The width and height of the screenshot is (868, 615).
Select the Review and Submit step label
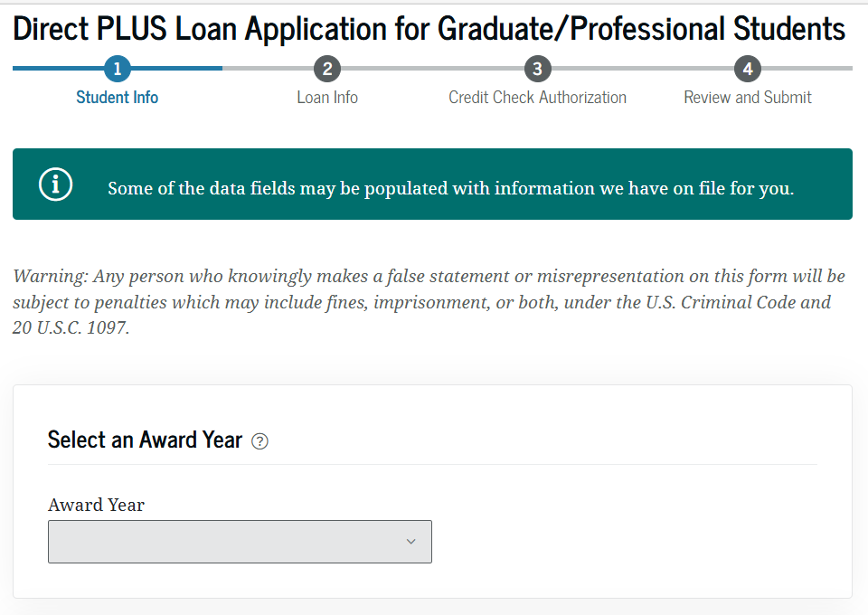tap(748, 98)
